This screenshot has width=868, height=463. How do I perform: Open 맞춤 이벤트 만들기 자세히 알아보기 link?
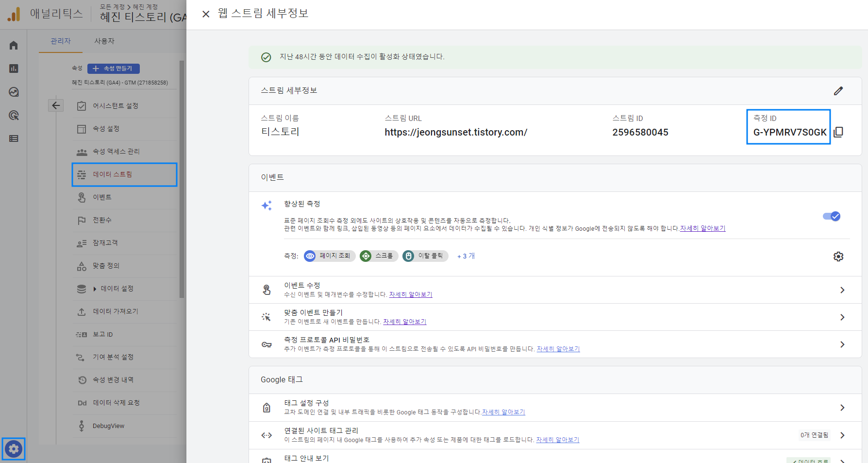point(404,322)
